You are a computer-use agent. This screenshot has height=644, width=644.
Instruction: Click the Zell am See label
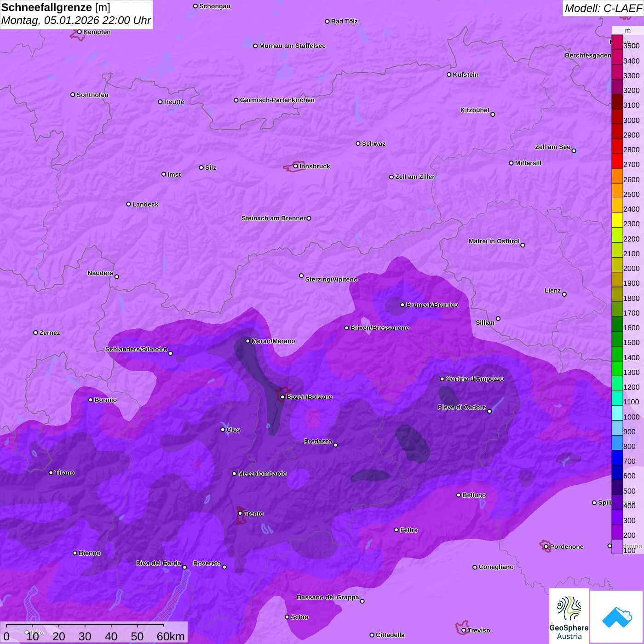[552, 147]
